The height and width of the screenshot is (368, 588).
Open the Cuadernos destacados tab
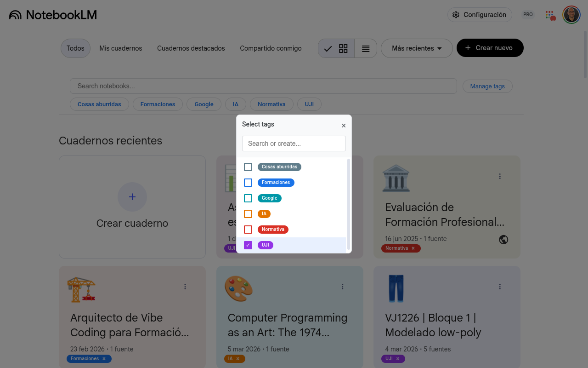(191, 48)
